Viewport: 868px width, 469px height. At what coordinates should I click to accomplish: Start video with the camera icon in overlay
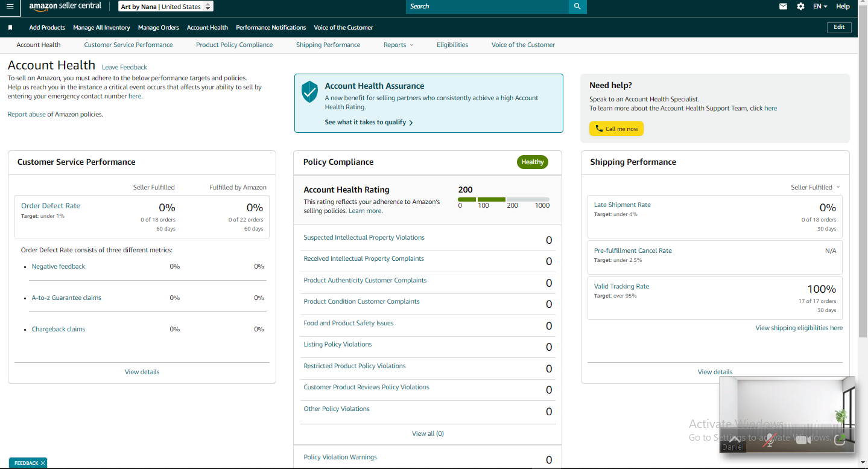pyautogui.click(x=803, y=440)
